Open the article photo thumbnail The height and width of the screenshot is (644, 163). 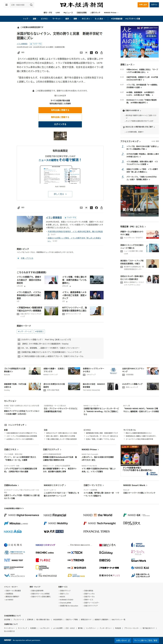[60, 136]
